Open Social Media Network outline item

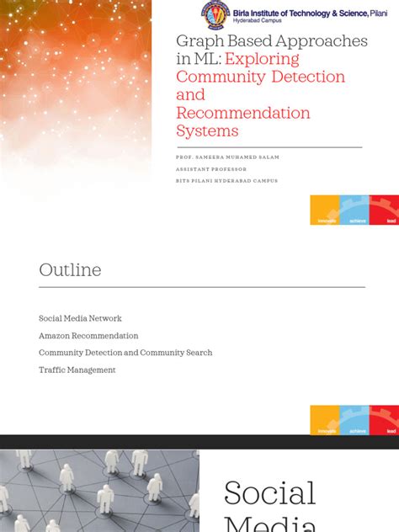[80, 318]
